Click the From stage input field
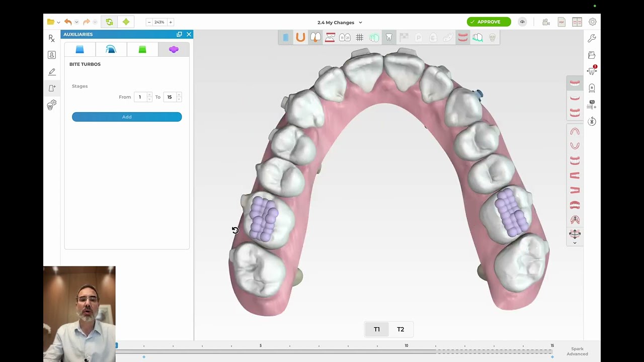 pyautogui.click(x=140, y=97)
